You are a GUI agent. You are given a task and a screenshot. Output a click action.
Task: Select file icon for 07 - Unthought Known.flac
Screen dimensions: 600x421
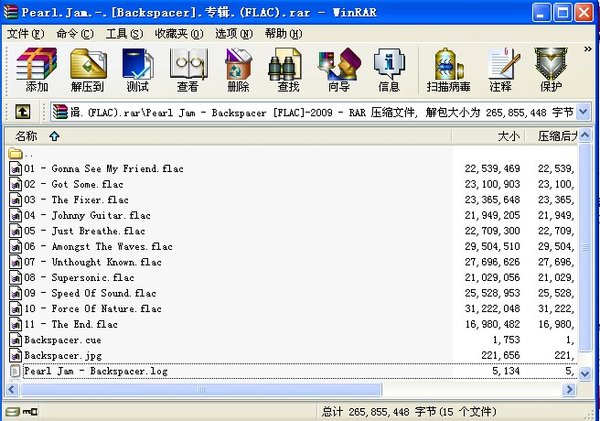[15, 262]
